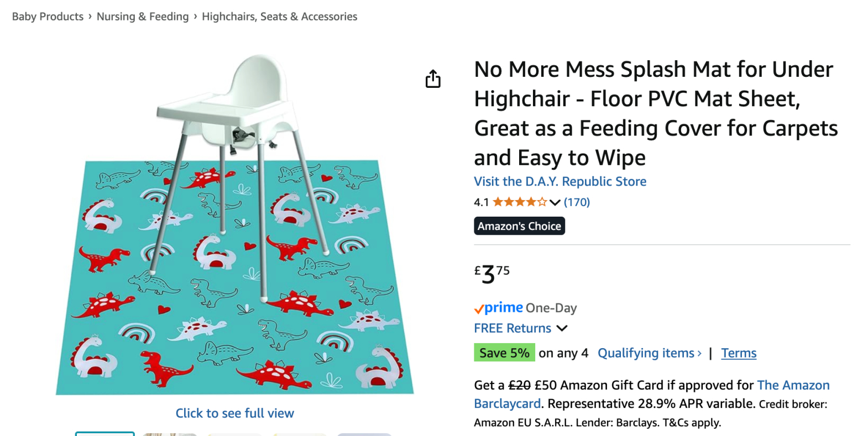Image resolution: width=868 pixels, height=436 pixels.
Task: Click the Amazon's Choice badge
Action: point(519,226)
